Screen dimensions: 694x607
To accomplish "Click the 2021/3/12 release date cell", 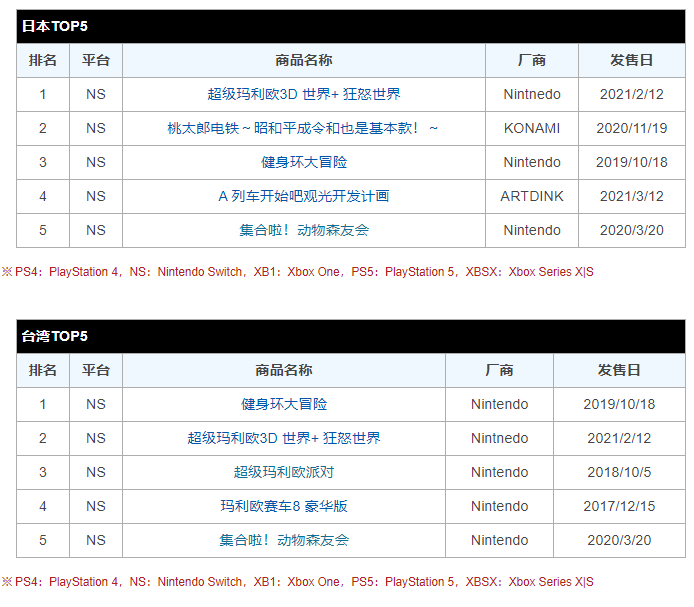I will (632, 196).
